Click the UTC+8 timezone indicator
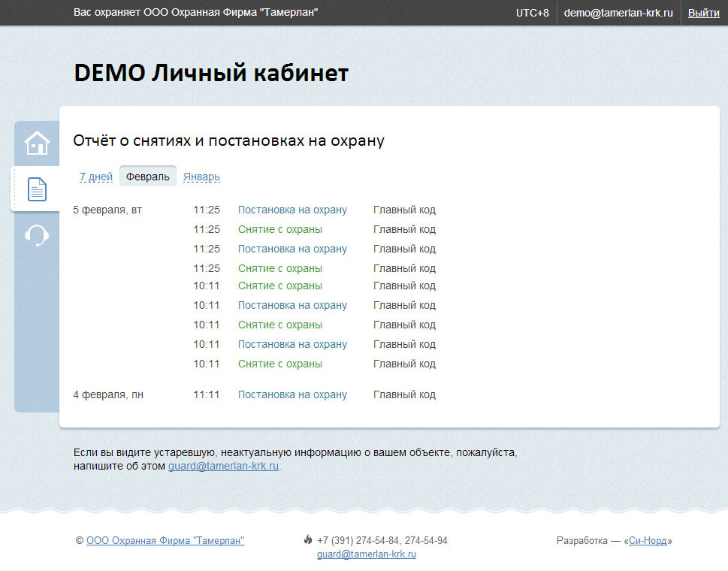This screenshot has height=571, width=728. coord(532,13)
